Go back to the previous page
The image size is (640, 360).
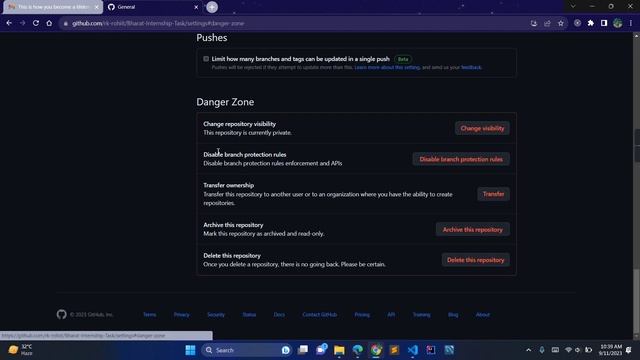(9, 23)
